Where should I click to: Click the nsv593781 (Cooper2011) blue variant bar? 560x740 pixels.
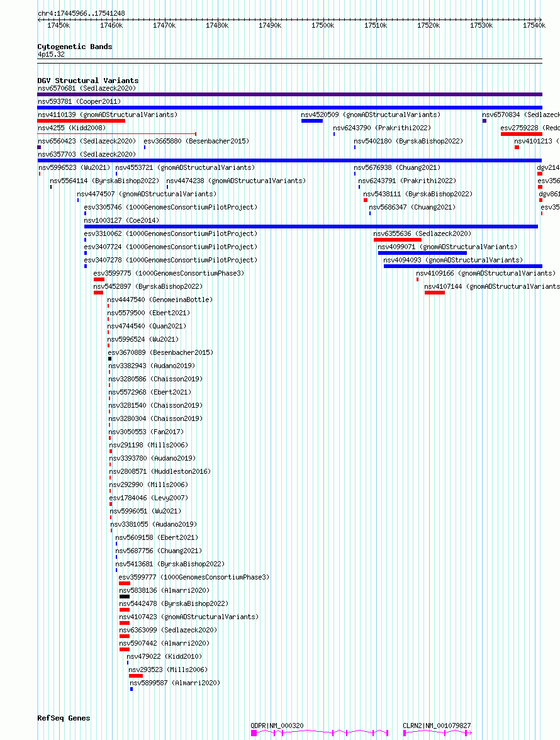click(289, 108)
